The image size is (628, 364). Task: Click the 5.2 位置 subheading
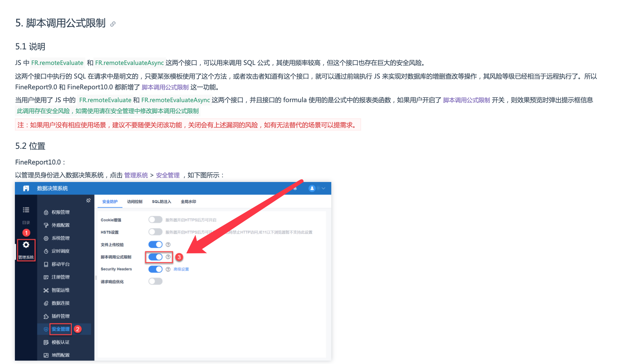30,146
